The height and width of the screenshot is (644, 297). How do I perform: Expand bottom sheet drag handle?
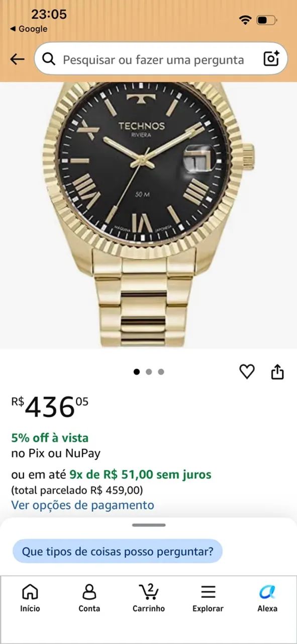click(149, 525)
